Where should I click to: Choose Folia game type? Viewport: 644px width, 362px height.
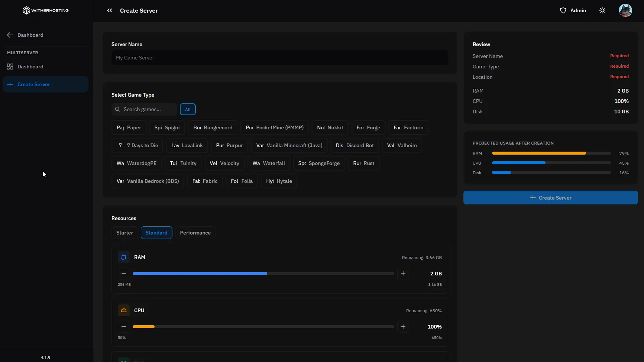(x=242, y=181)
